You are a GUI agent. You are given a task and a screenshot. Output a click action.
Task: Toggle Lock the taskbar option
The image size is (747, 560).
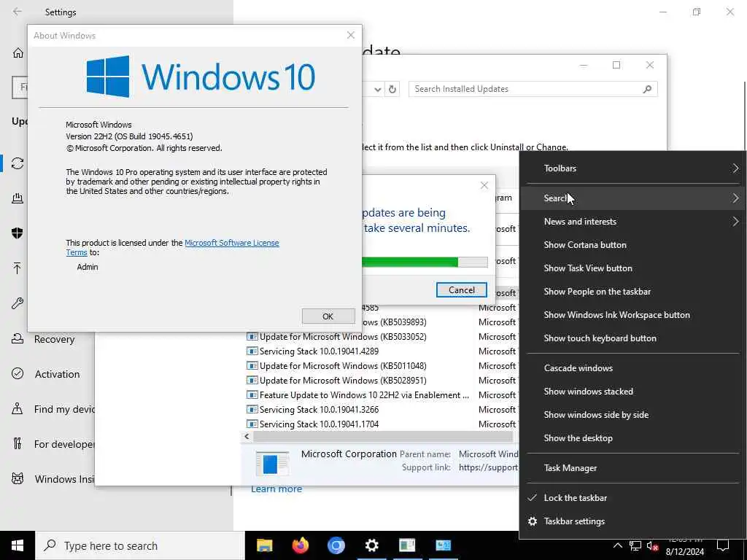632,497
